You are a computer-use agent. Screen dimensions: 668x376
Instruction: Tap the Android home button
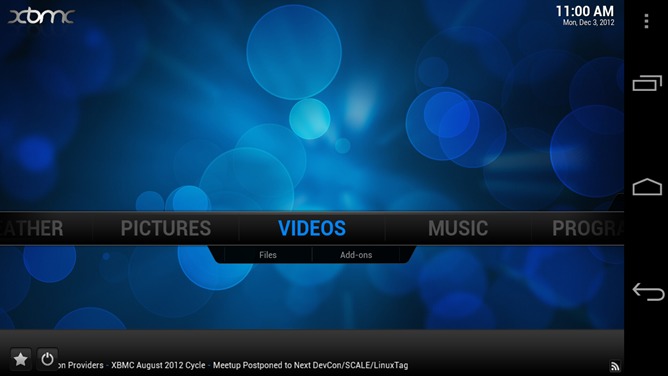[x=647, y=187]
